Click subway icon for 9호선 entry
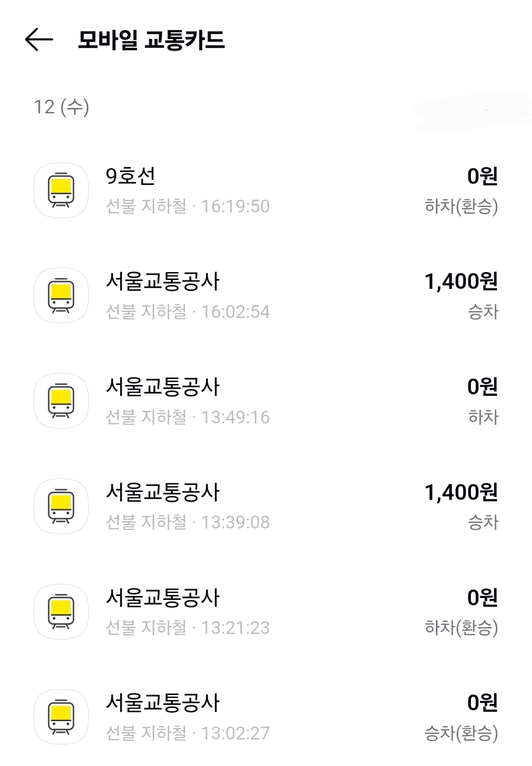 (x=61, y=190)
